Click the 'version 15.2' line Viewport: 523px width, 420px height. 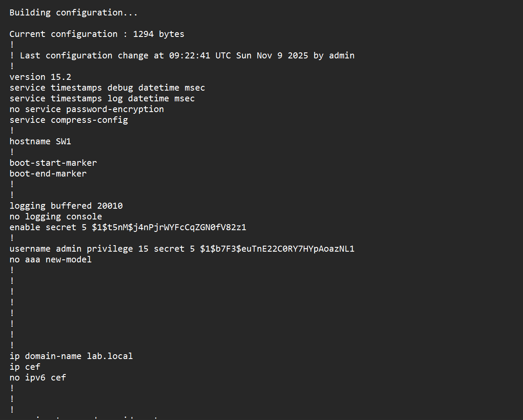pos(40,77)
